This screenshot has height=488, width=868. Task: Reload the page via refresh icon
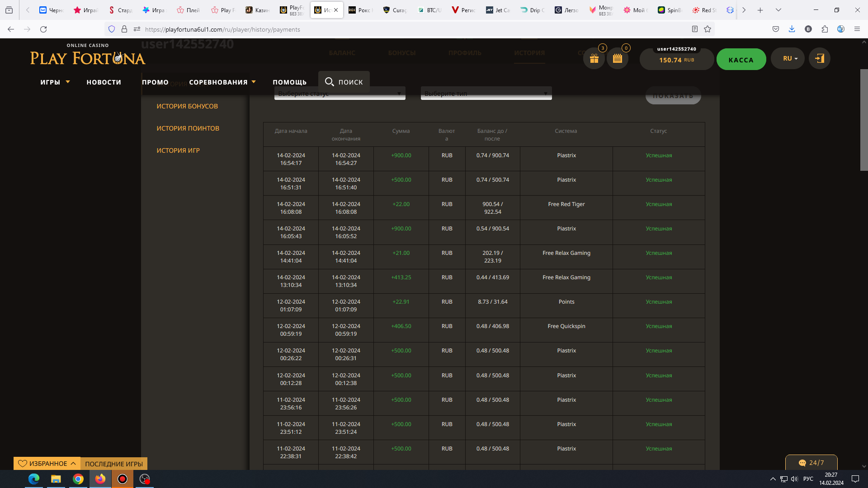pyautogui.click(x=43, y=29)
